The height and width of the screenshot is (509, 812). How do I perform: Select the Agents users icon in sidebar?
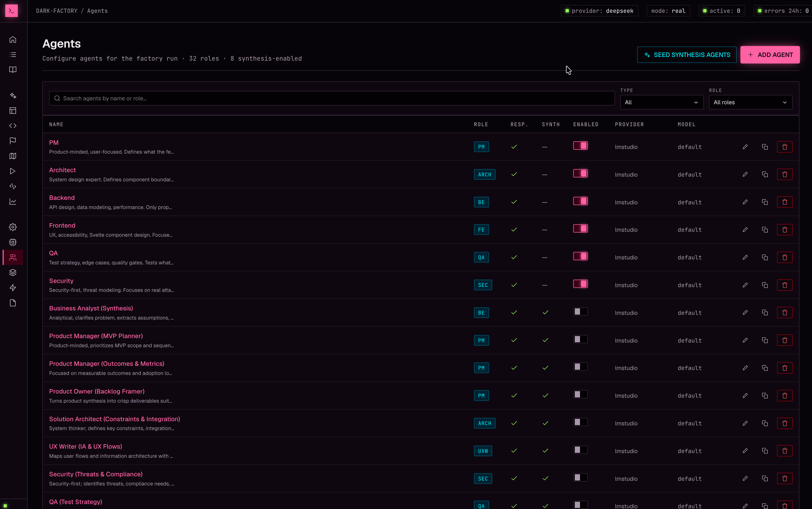tap(13, 257)
